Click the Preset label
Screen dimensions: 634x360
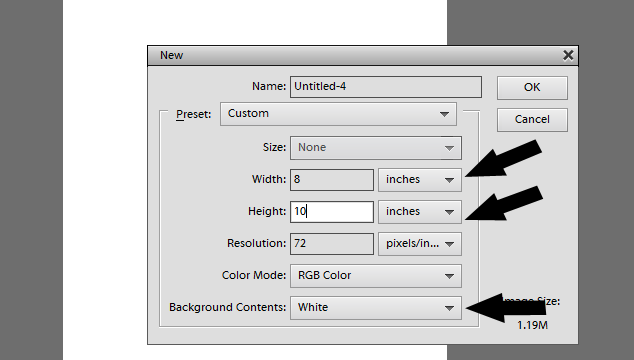[x=194, y=114]
